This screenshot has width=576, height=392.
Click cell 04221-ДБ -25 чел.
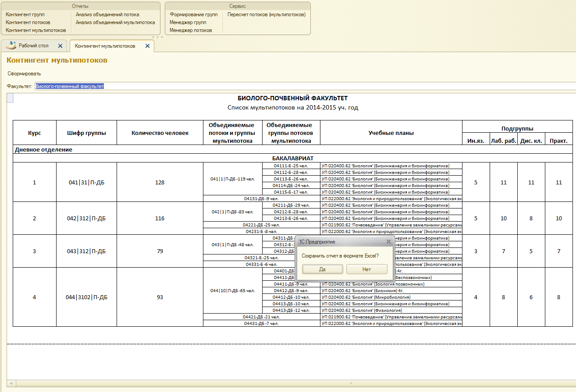262,225
